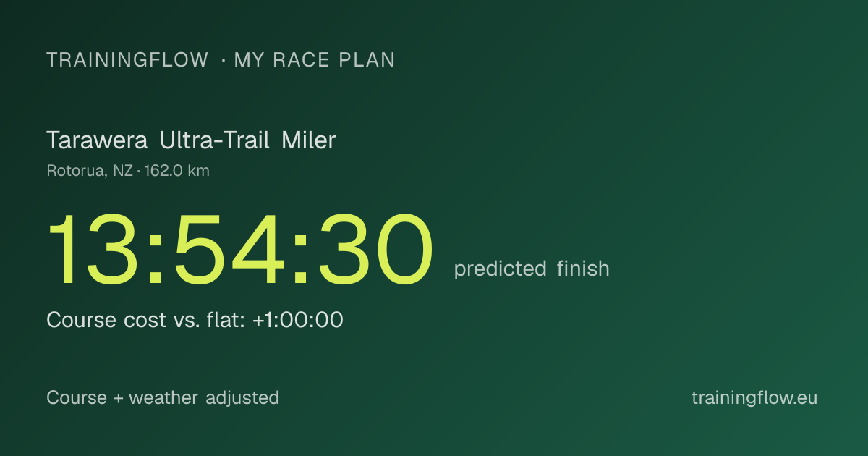Image resolution: width=868 pixels, height=456 pixels.
Task: Open the trainingflow.eu link
Action: click(x=754, y=398)
